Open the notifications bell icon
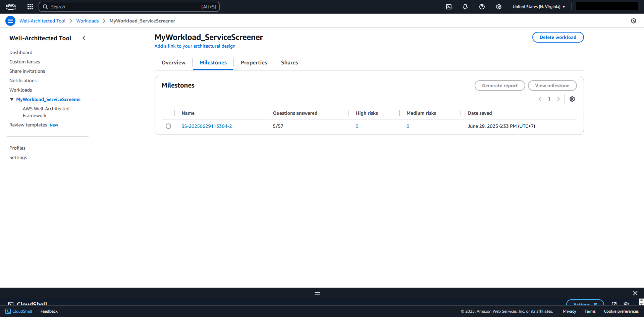This screenshot has width=644, height=317. [x=465, y=7]
